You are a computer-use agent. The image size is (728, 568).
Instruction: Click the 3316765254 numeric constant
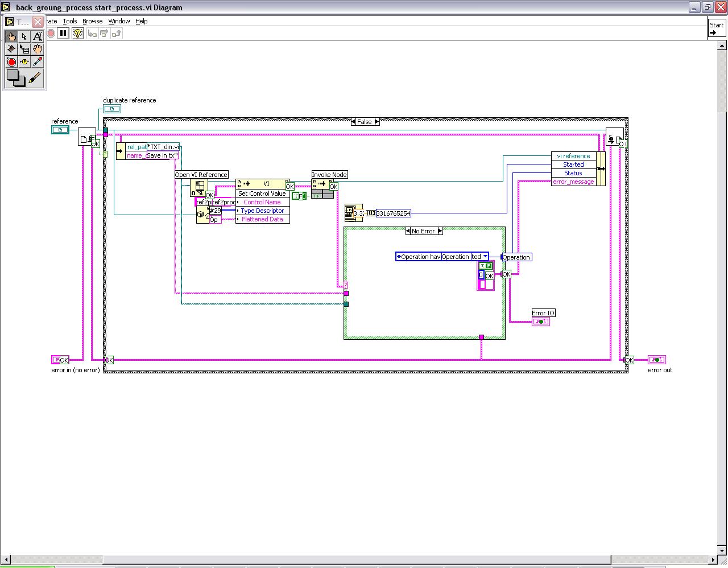tap(393, 213)
